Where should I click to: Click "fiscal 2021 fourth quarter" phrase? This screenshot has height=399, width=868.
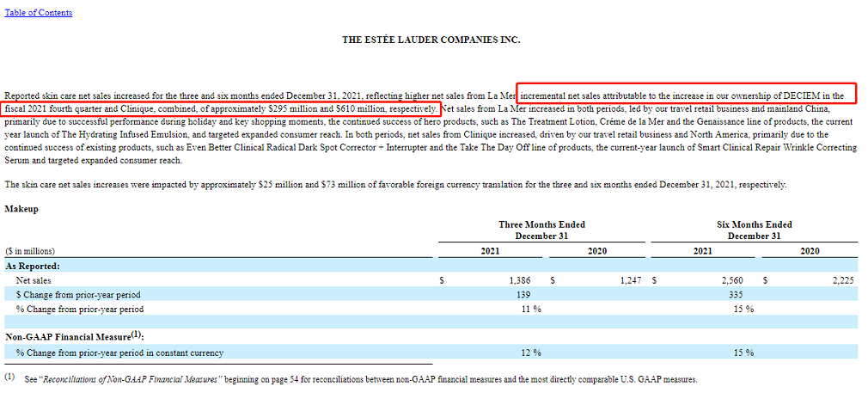click(52, 108)
